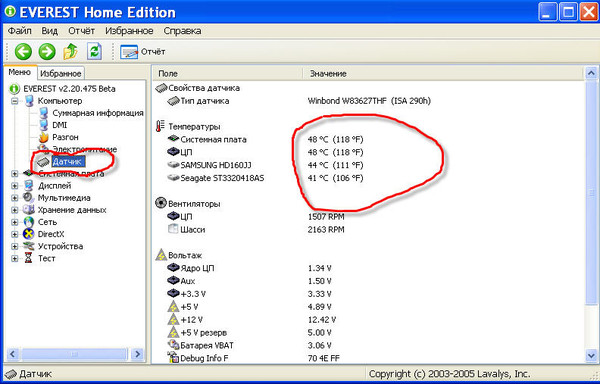Open the Отчёт menu in menu bar
This screenshot has width=600, height=384.
tap(81, 31)
